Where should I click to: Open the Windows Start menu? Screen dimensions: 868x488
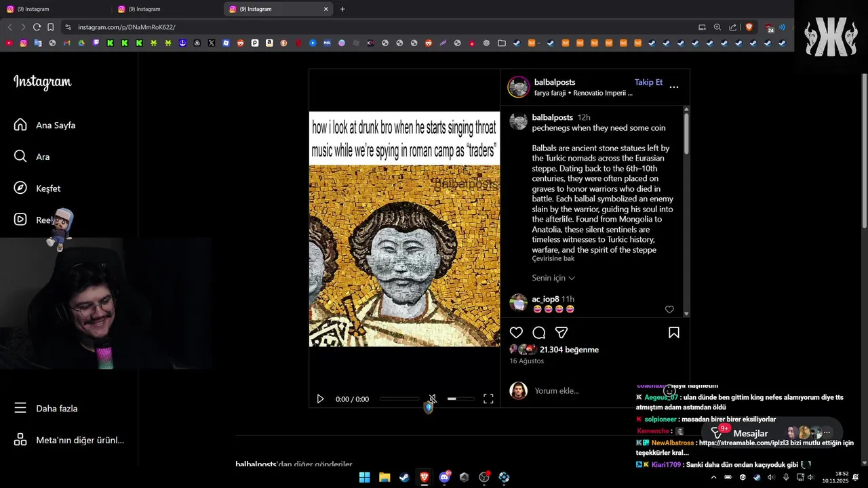[x=364, y=477]
